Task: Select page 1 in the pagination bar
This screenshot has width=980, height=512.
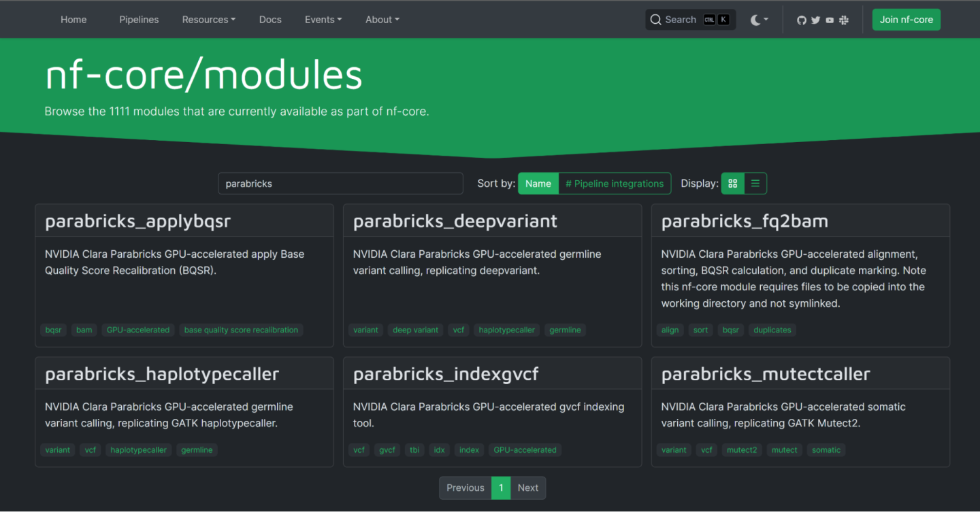Action: click(x=500, y=488)
